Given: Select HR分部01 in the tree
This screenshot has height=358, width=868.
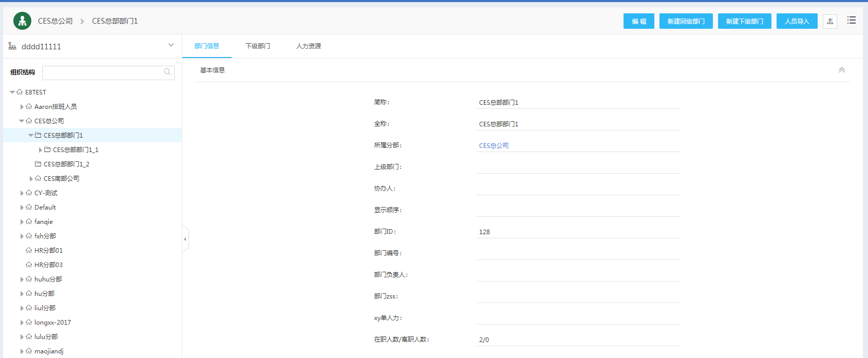Looking at the screenshot, I should [x=48, y=251].
